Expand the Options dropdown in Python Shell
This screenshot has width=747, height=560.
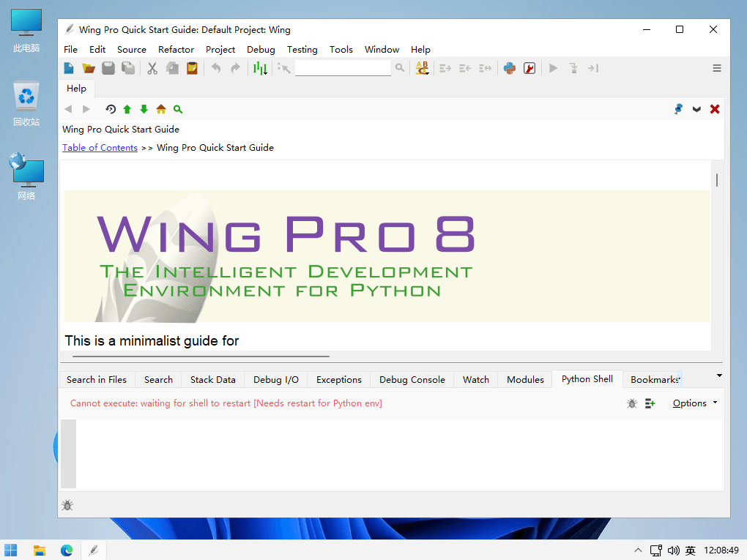(x=694, y=403)
